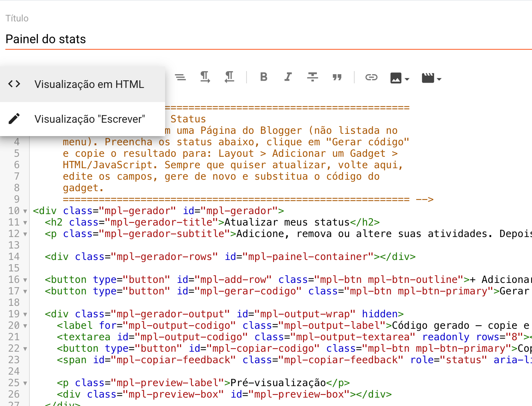
Task: Click "Código gerado" label text on line 20
Action: click(431, 325)
